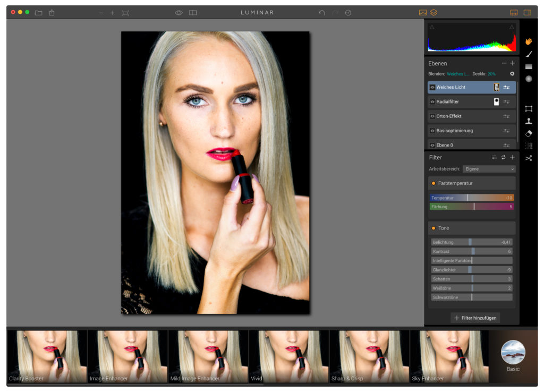Select the Radial mask tool
Viewport: 544px width, 392px height.
529,79
